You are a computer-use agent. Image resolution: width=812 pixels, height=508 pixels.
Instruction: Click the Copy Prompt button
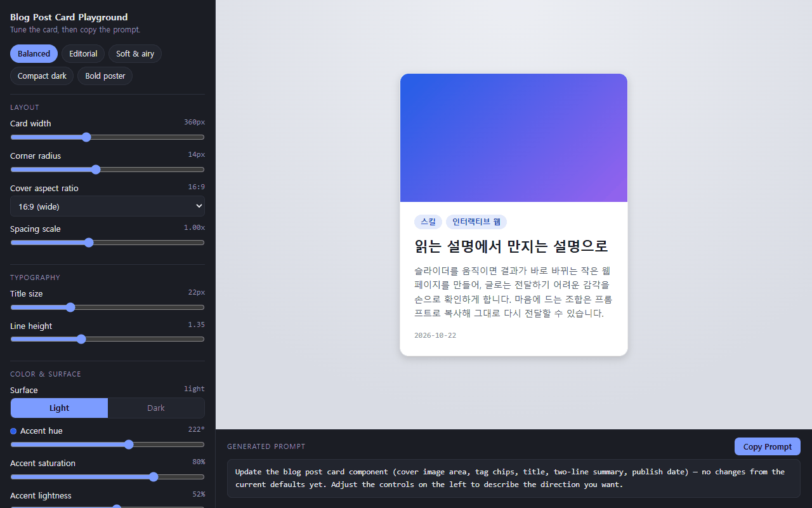[x=768, y=446]
